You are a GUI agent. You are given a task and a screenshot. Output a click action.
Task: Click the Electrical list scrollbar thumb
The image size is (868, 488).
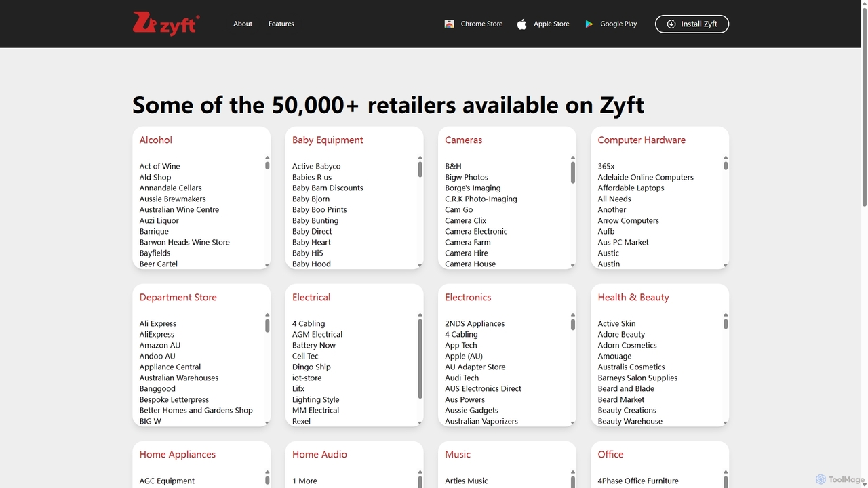(x=420, y=359)
